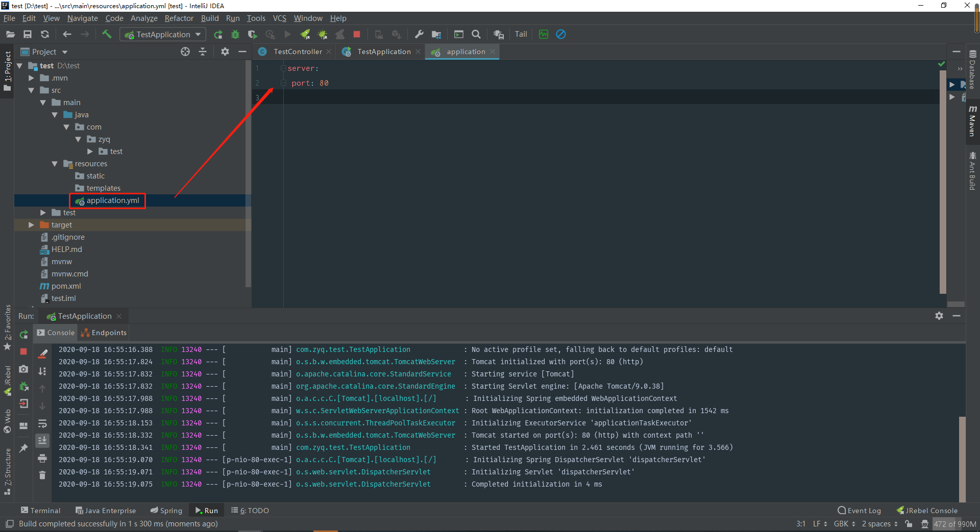Toggle soft-wrap in the console
This screenshot has width=980, height=532.
click(42, 423)
